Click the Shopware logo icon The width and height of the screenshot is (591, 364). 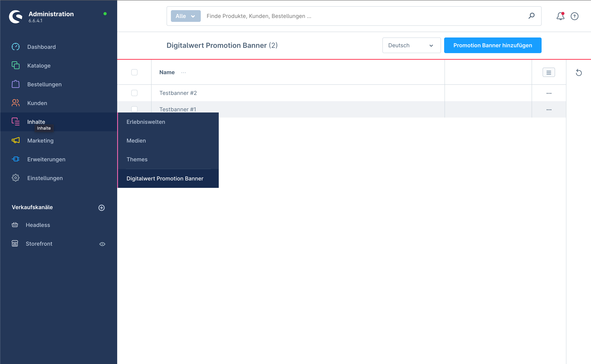[x=16, y=17]
